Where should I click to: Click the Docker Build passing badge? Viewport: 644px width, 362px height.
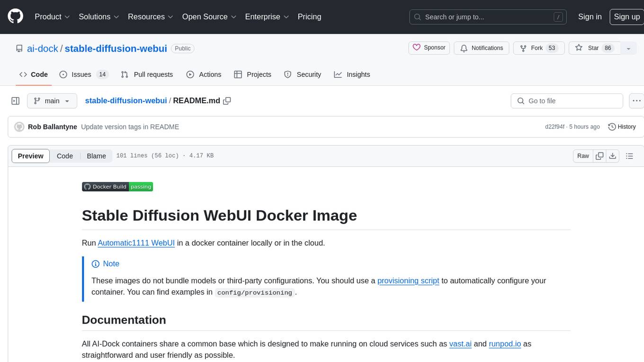[x=117, y=187]
